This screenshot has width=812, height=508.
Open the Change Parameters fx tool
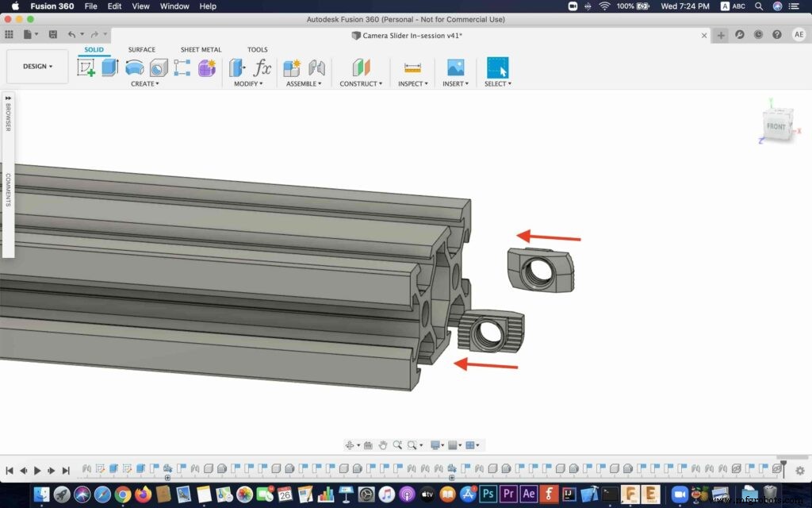[264, 67]
